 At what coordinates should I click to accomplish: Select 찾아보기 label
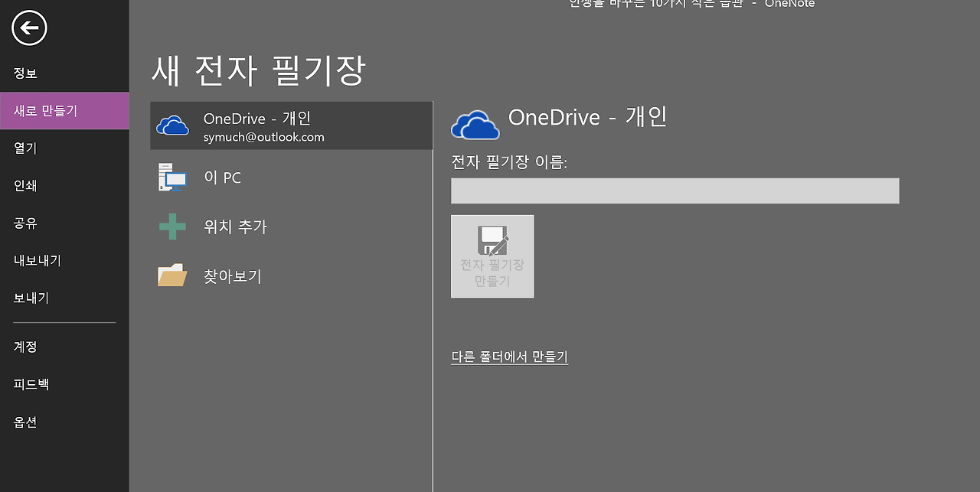coord(233,276)
